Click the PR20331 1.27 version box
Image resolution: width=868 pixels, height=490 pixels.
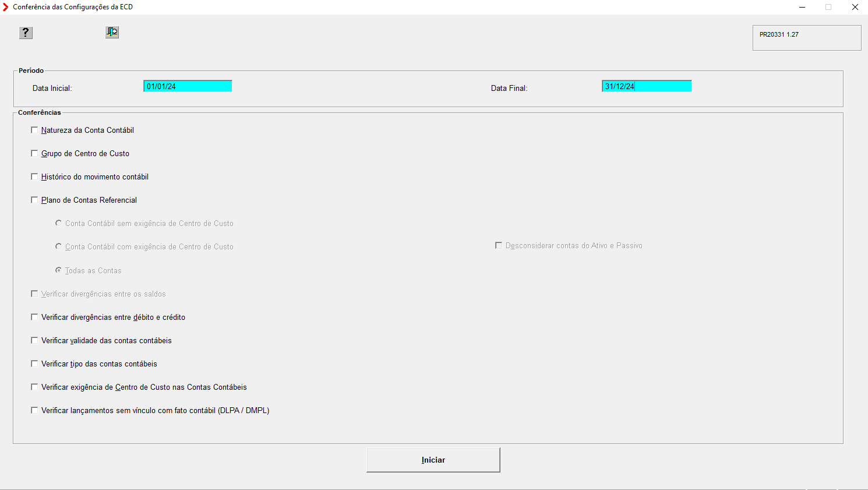tap(807, 38)
